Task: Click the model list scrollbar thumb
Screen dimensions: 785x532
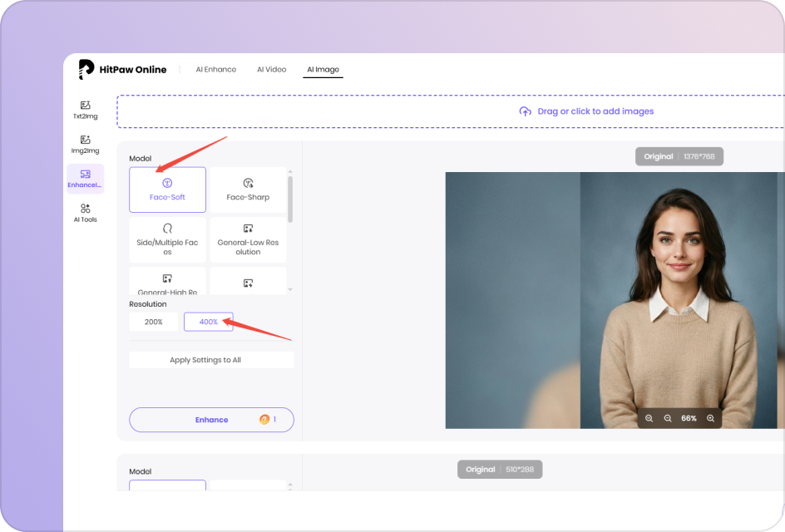Action: coord(290,198)
